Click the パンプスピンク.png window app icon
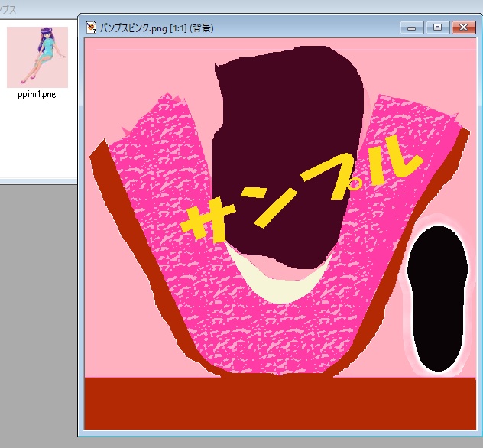The image size is (483, 448). 91,28
